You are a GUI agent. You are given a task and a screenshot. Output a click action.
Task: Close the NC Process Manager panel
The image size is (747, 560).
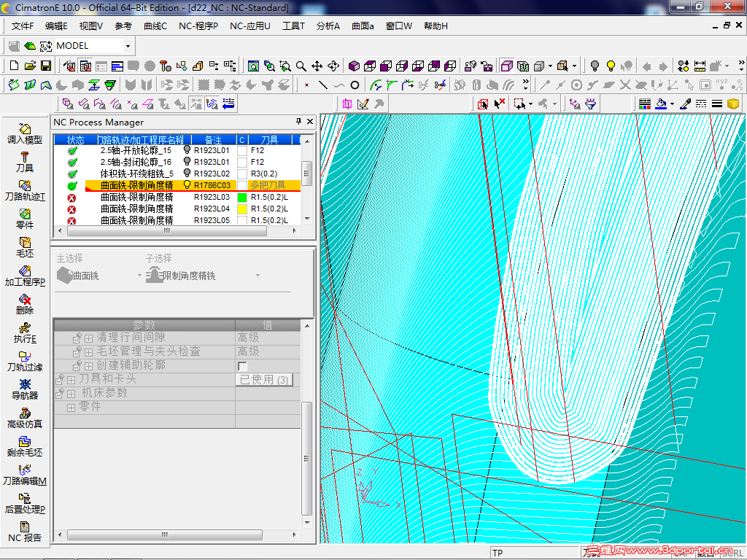coord(310,122)
